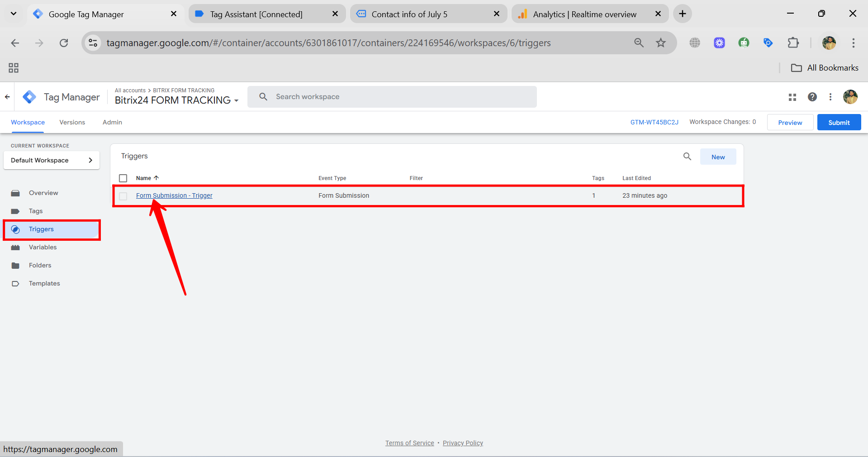Open the Triggers sidebar item
Screen dimensions: 868x457
[x=52, y=229]
